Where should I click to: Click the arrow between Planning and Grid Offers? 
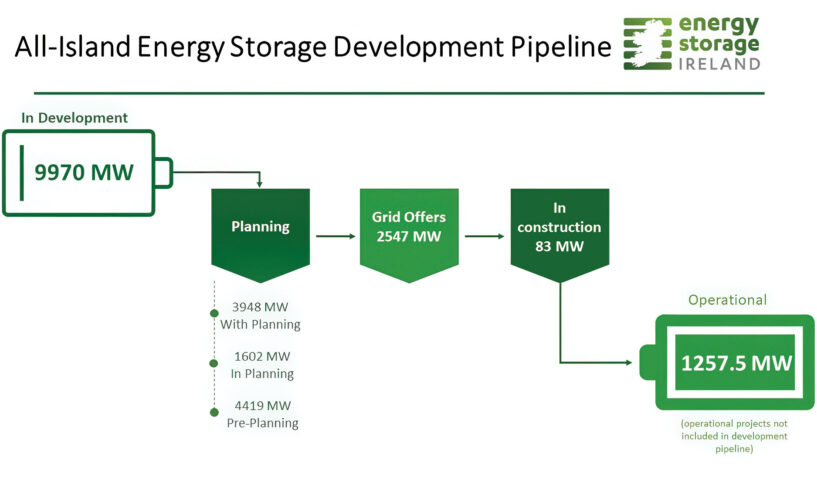tap(334, 237)
